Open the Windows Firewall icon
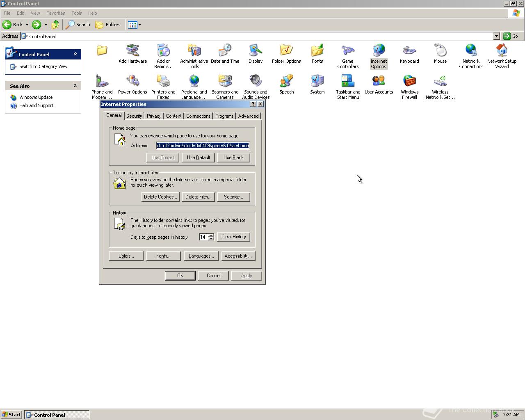The image size is (525, 420). pos(409,87)
